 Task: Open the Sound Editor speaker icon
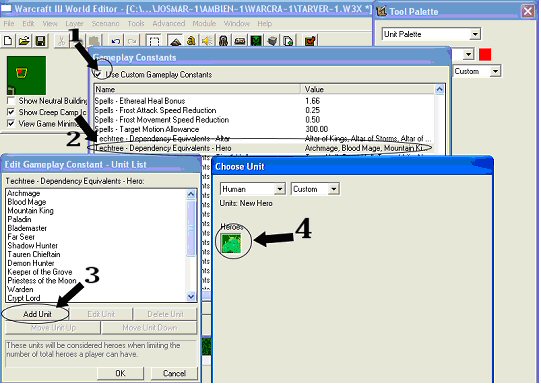(x=207, y=41)
